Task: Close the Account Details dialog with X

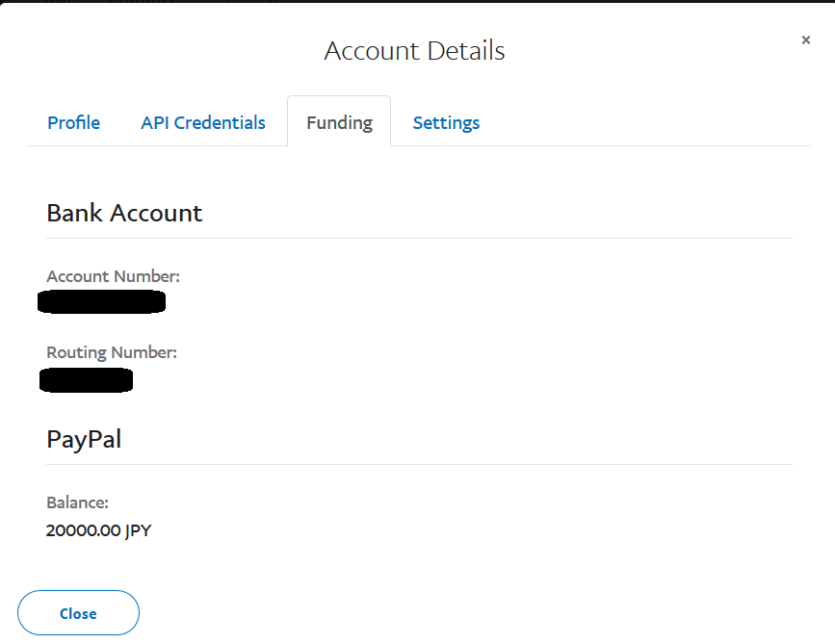Action: 805,40
